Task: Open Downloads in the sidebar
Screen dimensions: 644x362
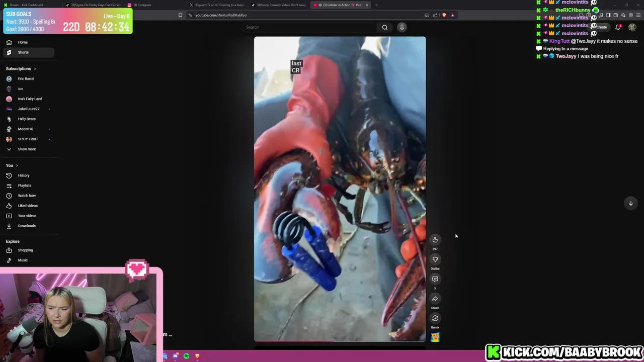Action: [x=28, y=226]
